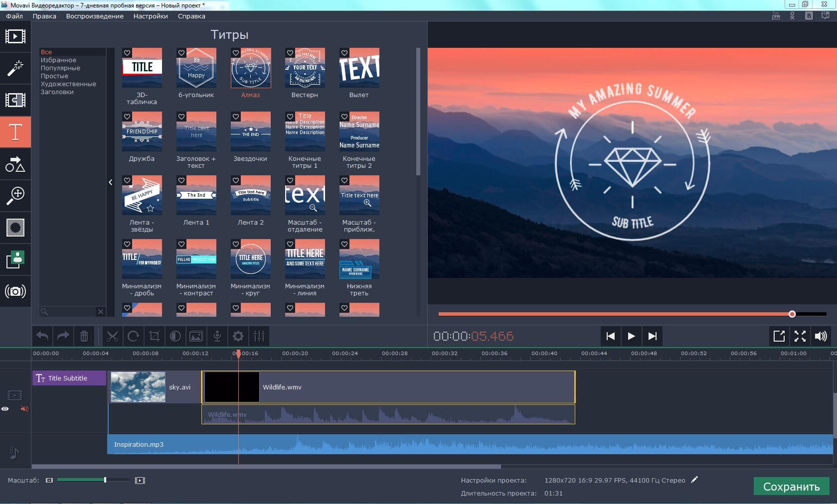This screenshot has width=837, height=504.
Task: Open the Pan and Zoom magnifier tab
Action: coord(15,196)
